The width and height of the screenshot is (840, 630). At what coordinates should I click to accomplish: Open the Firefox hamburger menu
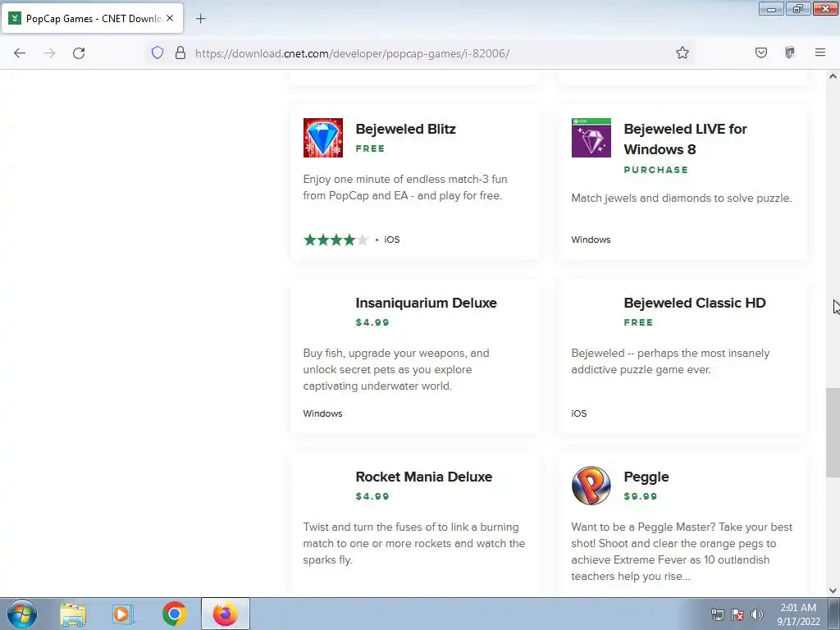coord(820,52)
